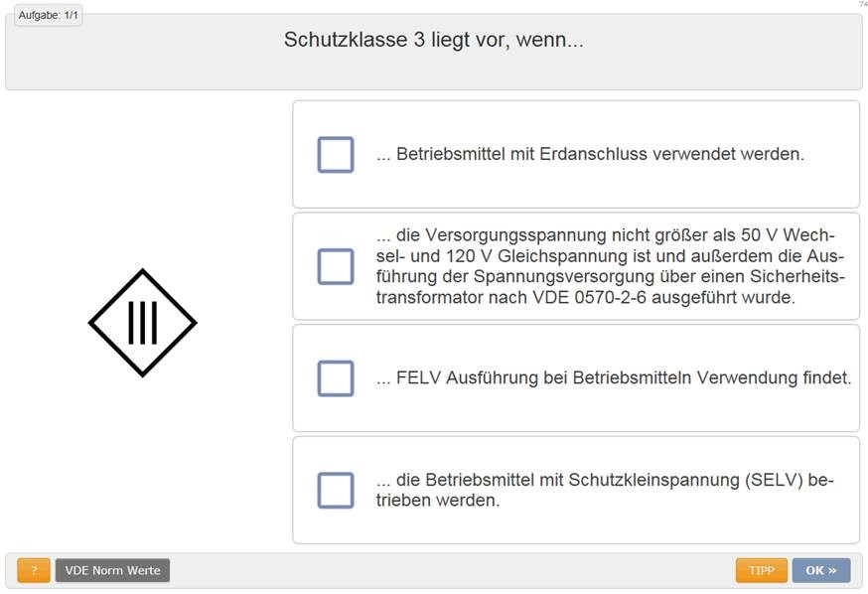Open the VDE Norm Werte reference
Viewport: 868px width, 594px height.
point(112,570)
